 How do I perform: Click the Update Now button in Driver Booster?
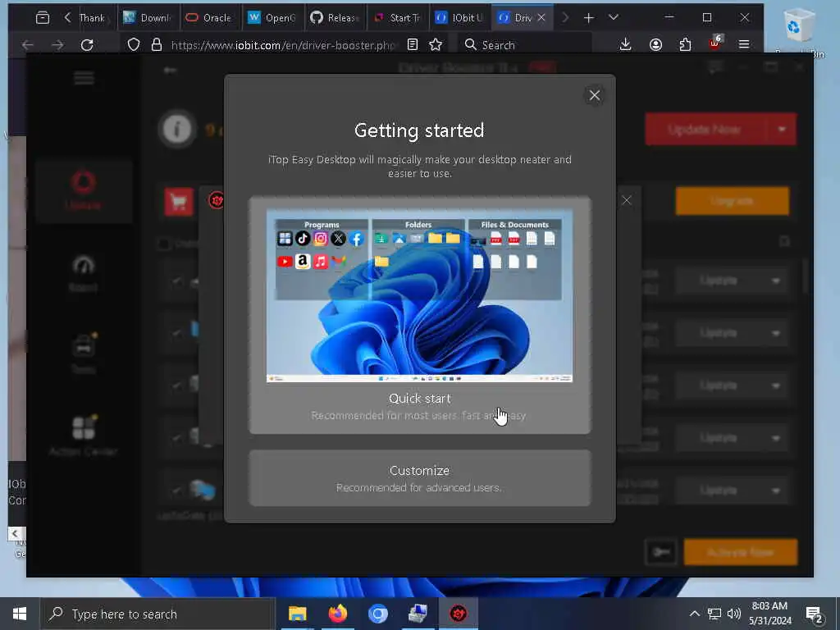pos(705,129)
